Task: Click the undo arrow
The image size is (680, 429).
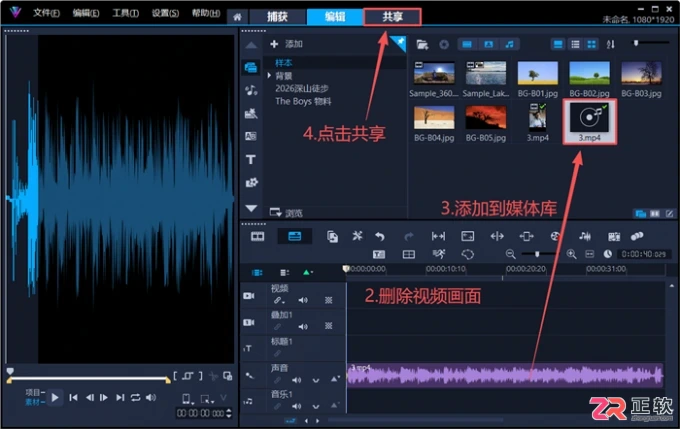Action: click(x=380, y=236)
